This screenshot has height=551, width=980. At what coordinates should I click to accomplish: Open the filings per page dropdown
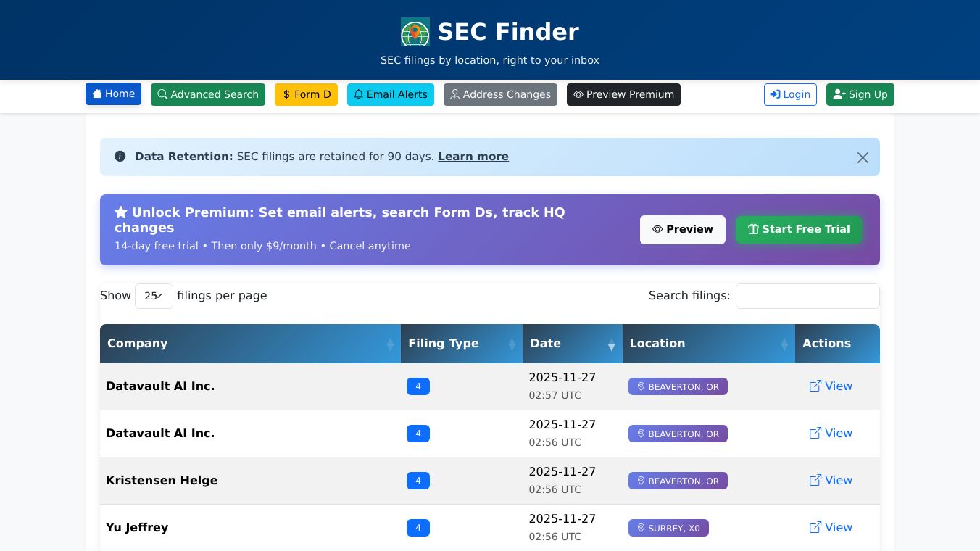pyautogui.click(x=154, y=296)
